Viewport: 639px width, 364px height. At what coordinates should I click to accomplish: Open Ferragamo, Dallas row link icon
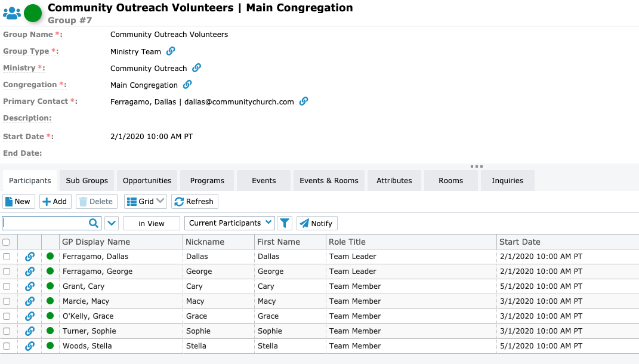29,256
